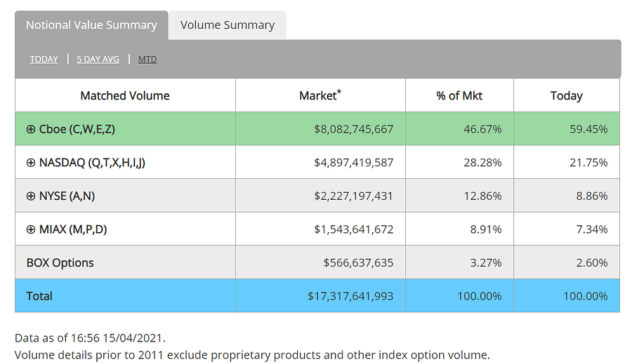Select NASDAQ market value $4,897,419,587
The width and height of the screenshot is (632, 364).
click(353, 163)
